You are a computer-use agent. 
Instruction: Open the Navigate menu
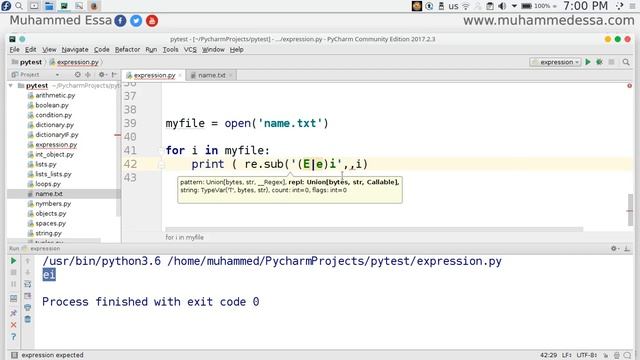[x=75, y=49]
